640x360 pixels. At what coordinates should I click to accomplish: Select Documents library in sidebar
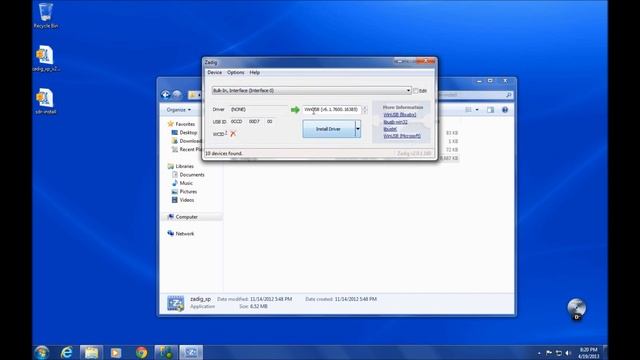click(188, 175)
